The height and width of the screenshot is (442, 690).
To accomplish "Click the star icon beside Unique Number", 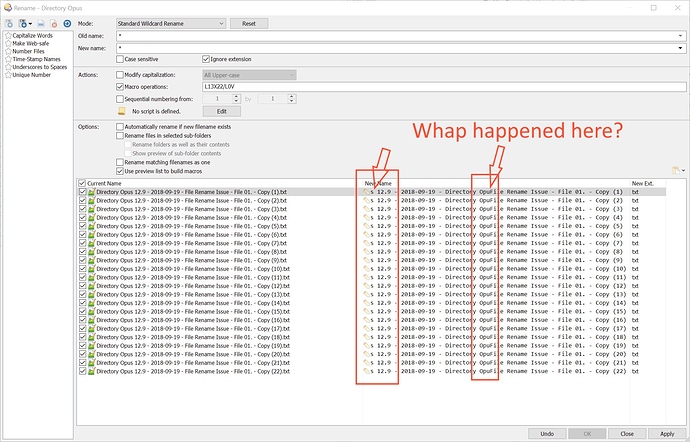I will (x=8, y=75).
